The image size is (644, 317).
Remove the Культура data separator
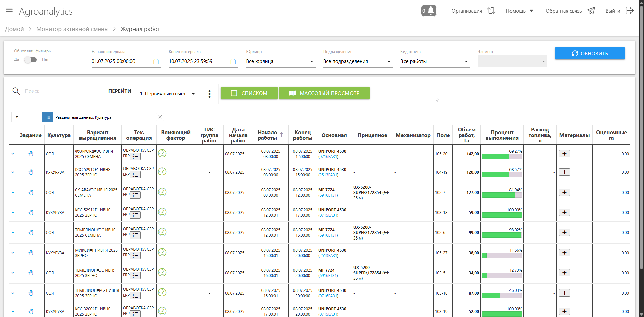[160, 117]
